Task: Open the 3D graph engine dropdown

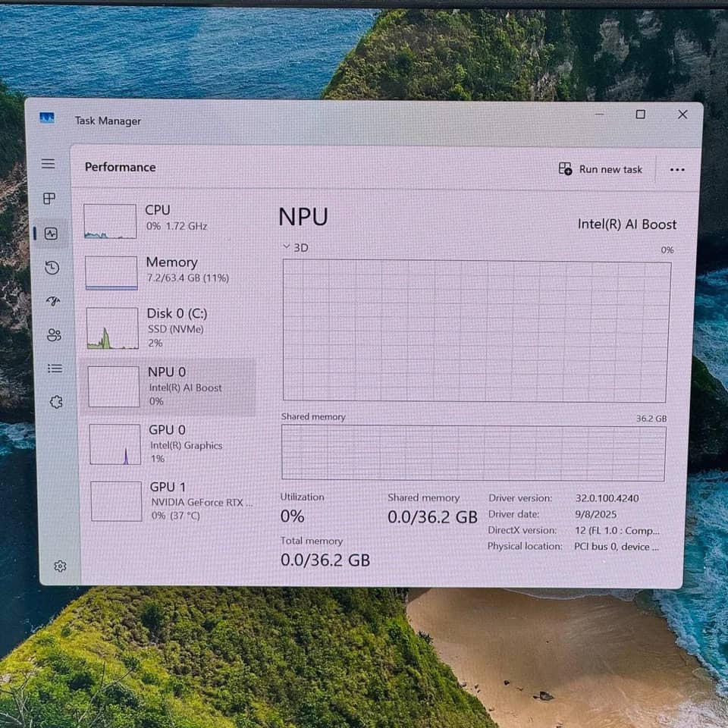Action: point(296,247)
